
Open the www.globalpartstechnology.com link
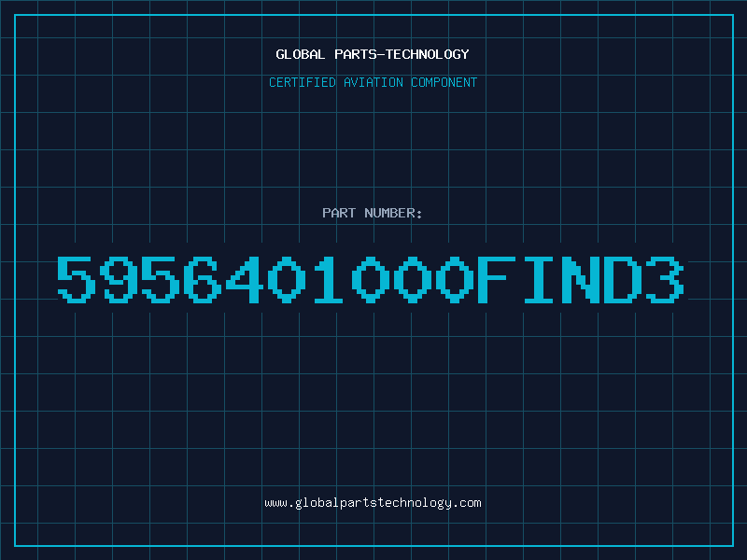pos(373,503)
